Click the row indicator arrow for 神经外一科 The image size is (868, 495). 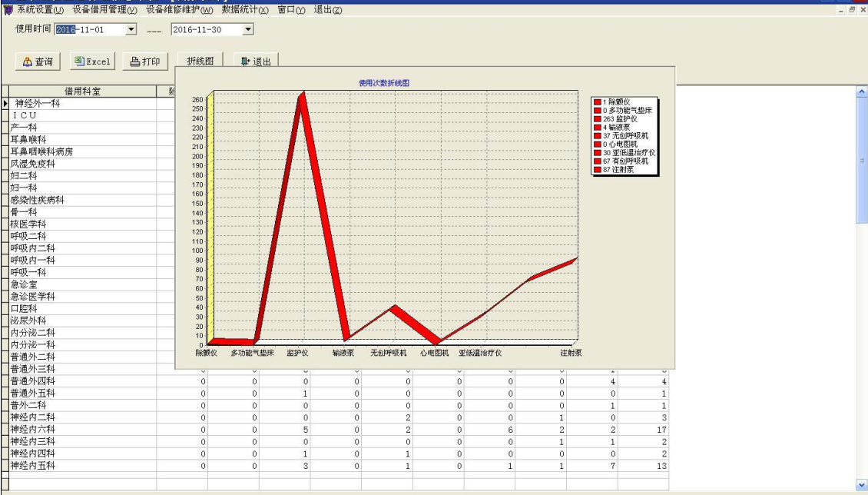coord(5,104)
